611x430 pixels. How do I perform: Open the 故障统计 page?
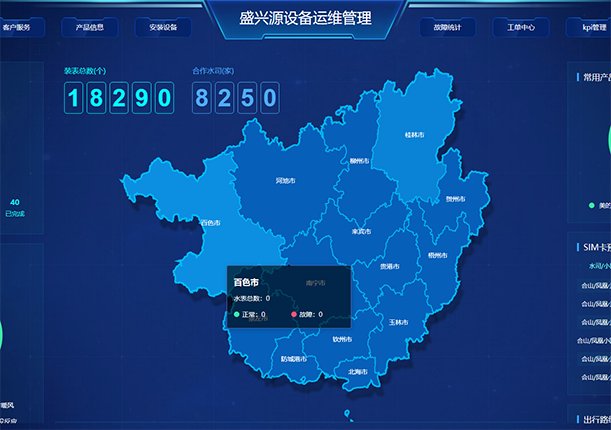coord(448,27)
